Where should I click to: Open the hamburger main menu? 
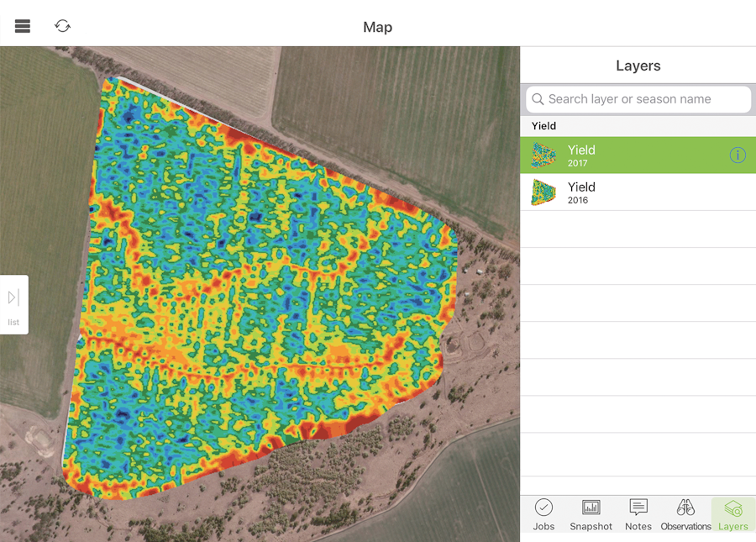point(23,26)
